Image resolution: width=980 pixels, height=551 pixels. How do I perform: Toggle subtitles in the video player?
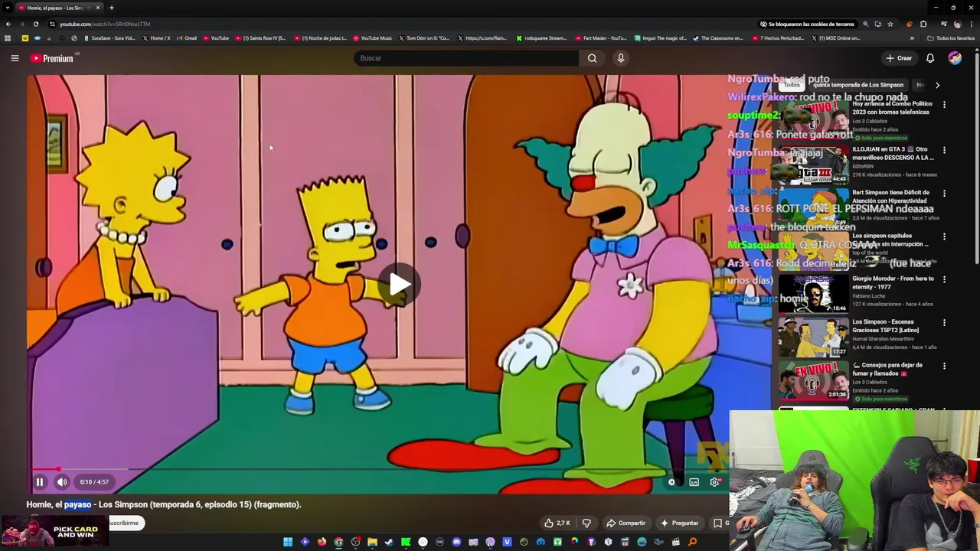point(694,482)
